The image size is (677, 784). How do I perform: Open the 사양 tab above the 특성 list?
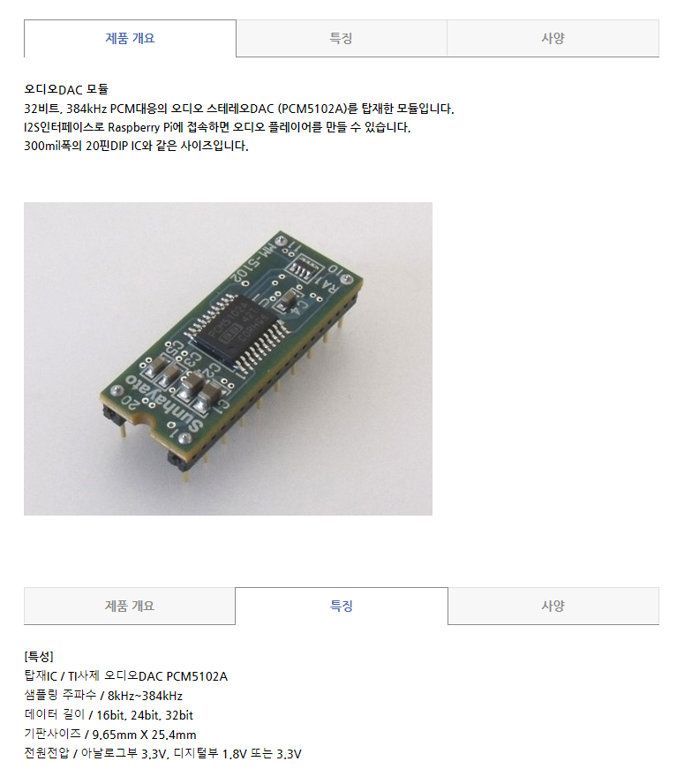[553, 606]
